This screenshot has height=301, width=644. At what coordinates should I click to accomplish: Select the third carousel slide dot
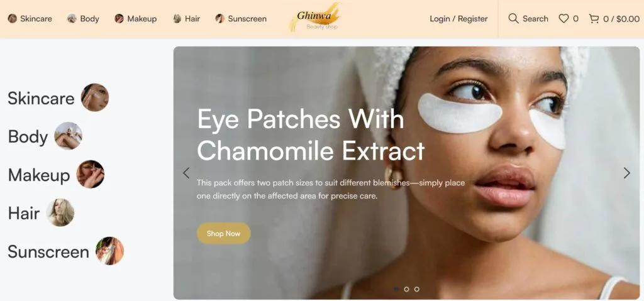click(417, 289)
